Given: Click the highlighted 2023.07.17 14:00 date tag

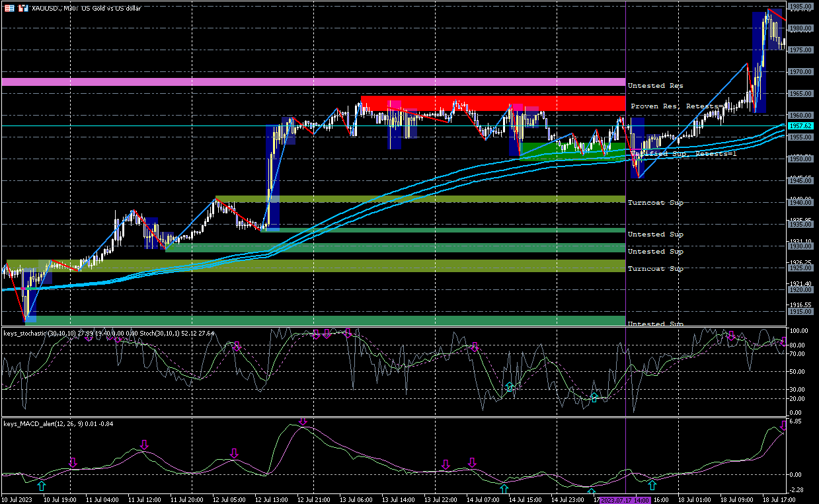Looking at the screenshot, I should 626,500.
